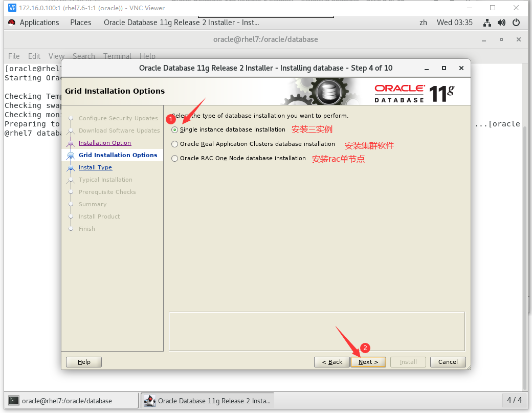
Task: Open terminal Help menu
Action: coord(148,56)
